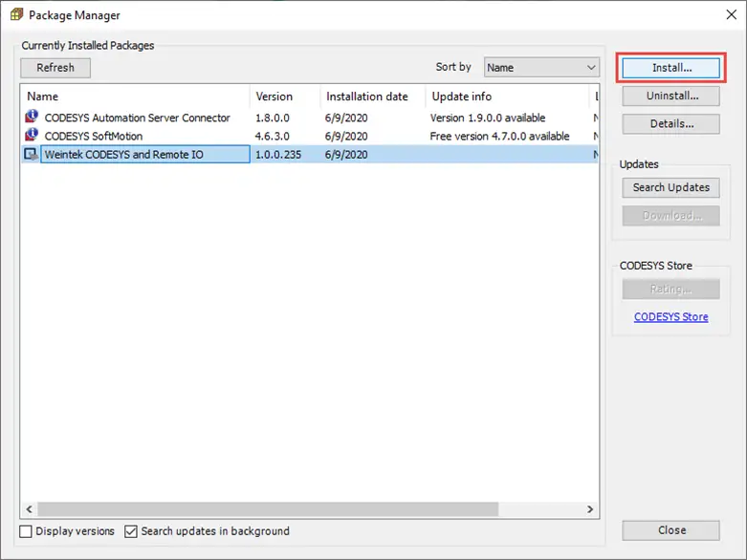
Task: Open the CODESYS Store link
Action: 670,317
